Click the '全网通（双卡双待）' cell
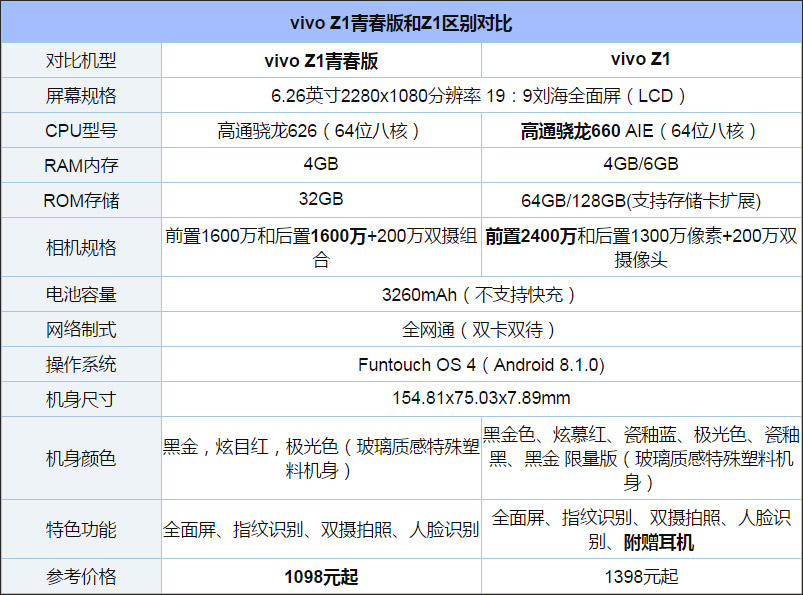The width and height of the screenshot is (803, 595). (480, 330)
